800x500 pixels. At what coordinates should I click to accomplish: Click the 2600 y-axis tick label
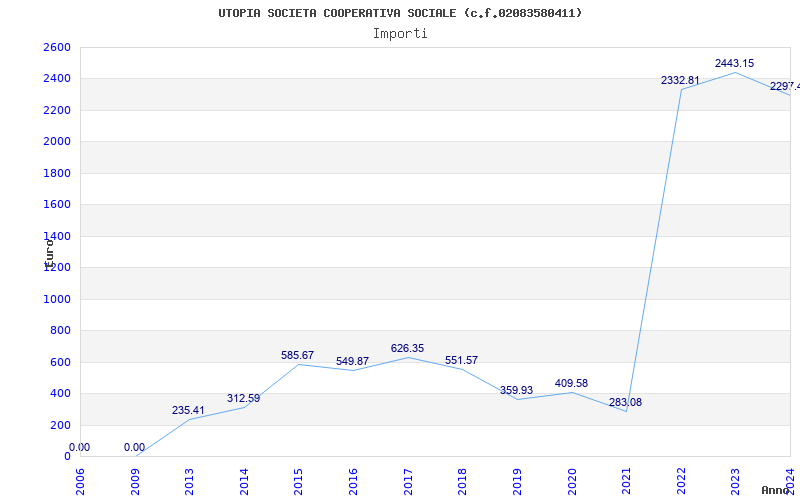tap(57, 47)
